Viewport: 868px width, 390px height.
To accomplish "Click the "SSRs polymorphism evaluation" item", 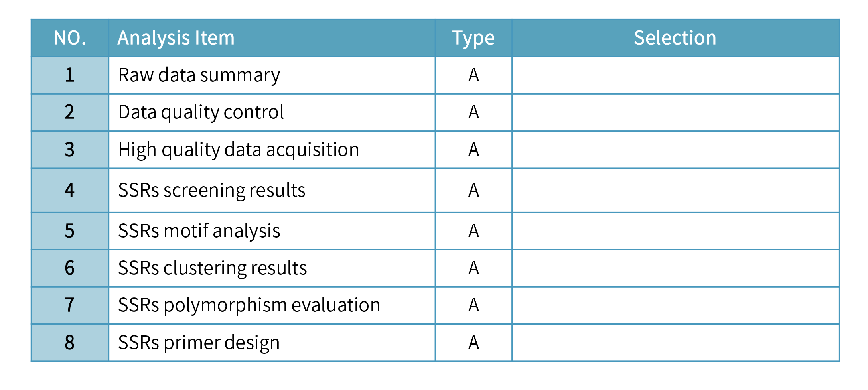I will tap(249, 305).
